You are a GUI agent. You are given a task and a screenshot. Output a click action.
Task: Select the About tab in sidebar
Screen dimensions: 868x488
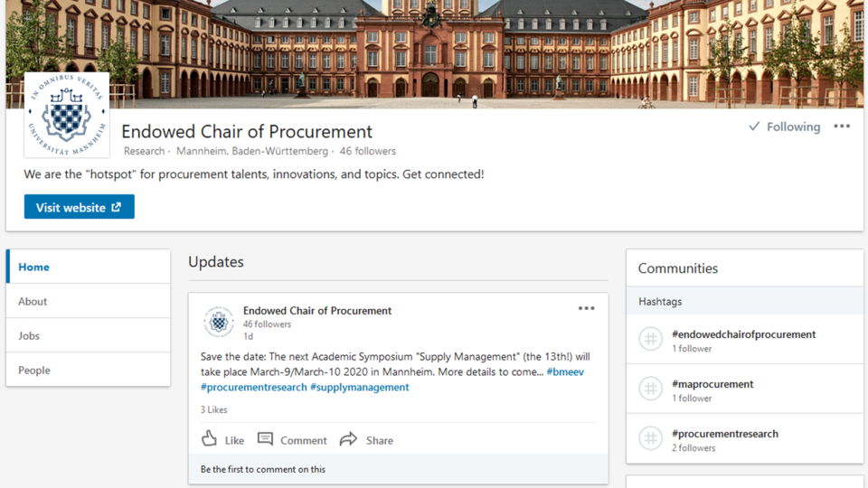88,301
